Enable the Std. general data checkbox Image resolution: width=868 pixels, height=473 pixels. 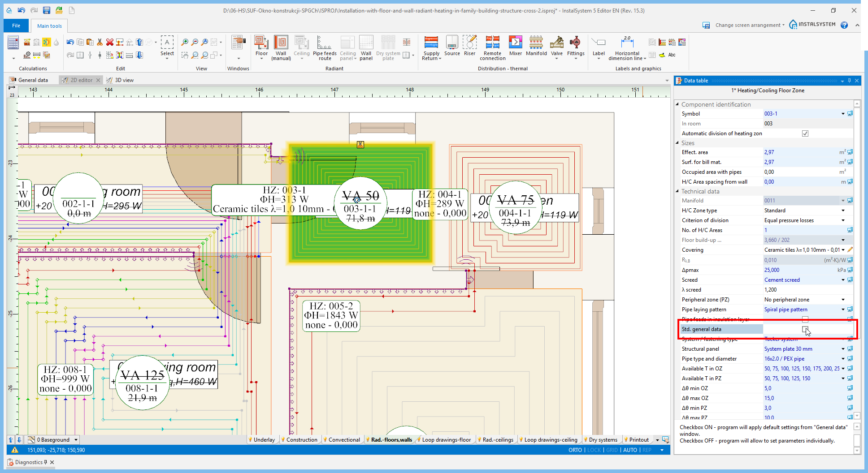pyautogui.click(x=805, y=329)
